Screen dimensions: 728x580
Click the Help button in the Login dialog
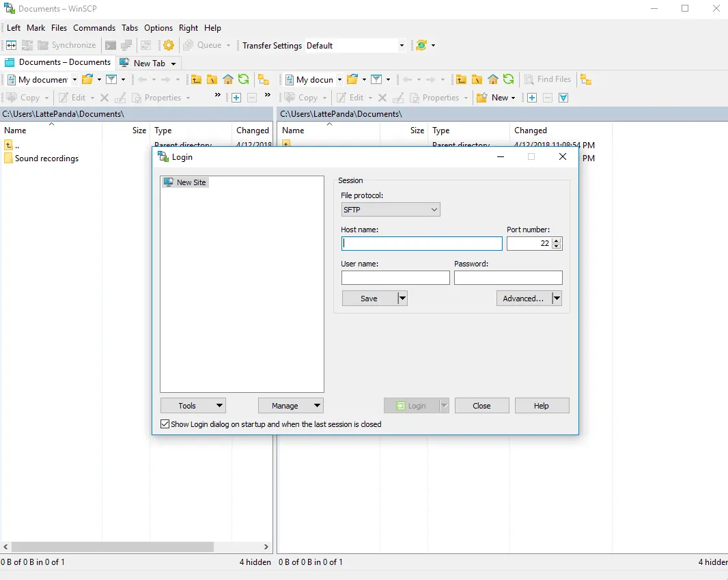[x=542, y=405]
